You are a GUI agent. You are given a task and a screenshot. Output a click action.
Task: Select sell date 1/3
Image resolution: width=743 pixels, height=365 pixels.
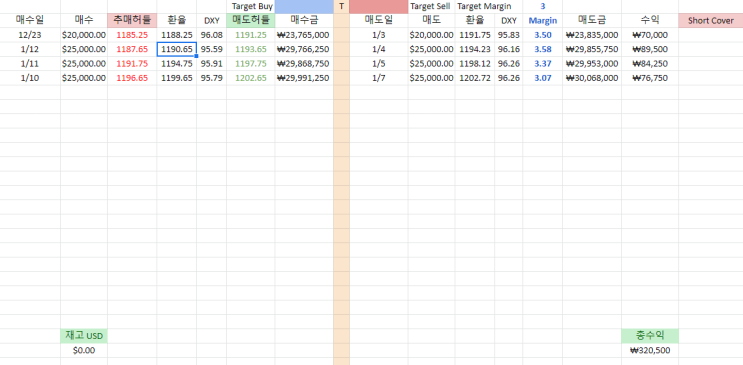click(379, 35)
